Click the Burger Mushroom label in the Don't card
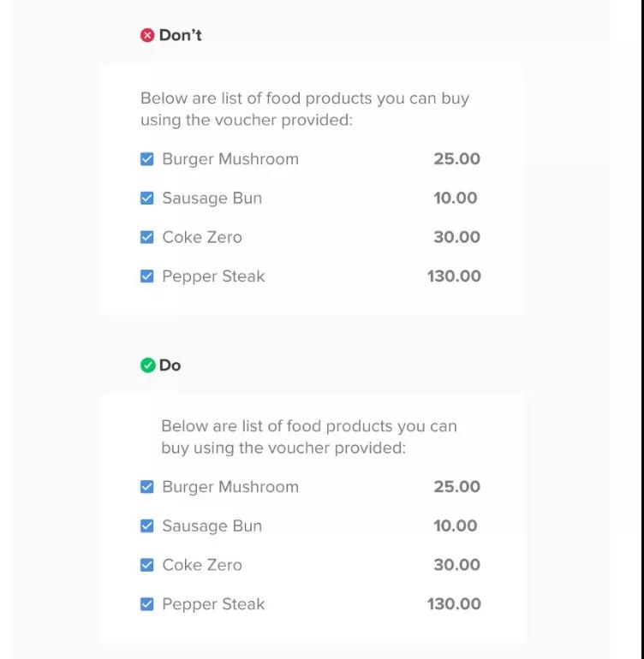 (230, 159)
